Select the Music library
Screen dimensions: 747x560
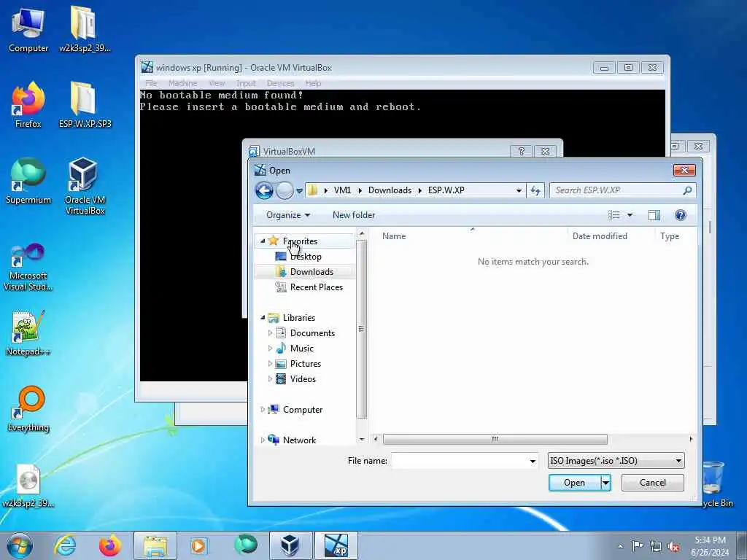(301, 348)
